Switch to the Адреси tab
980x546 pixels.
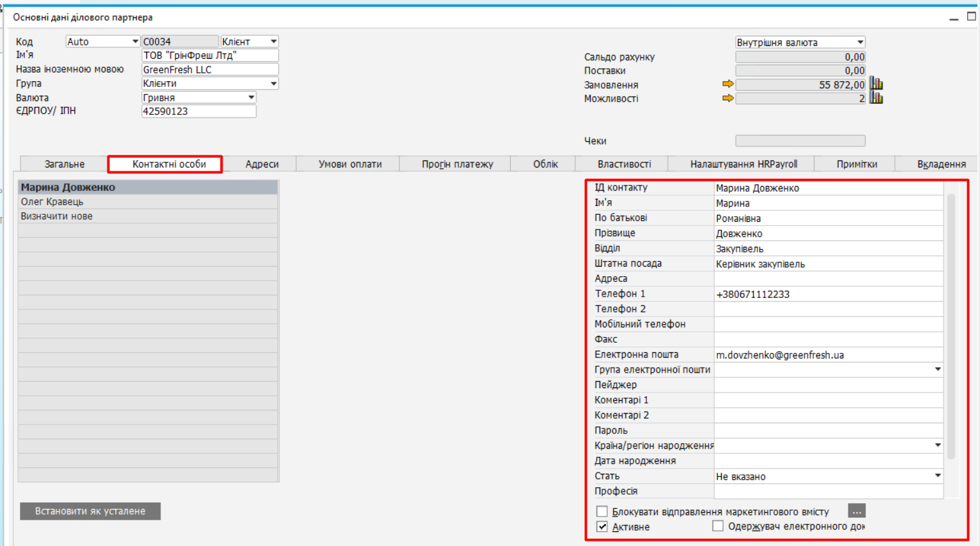click(262, 164)
